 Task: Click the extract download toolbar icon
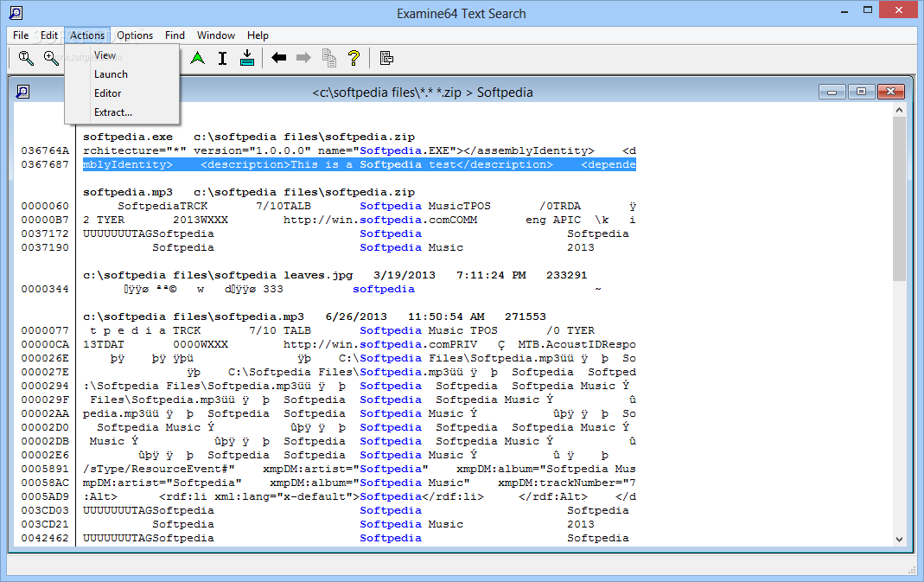(x=247, y=58)
